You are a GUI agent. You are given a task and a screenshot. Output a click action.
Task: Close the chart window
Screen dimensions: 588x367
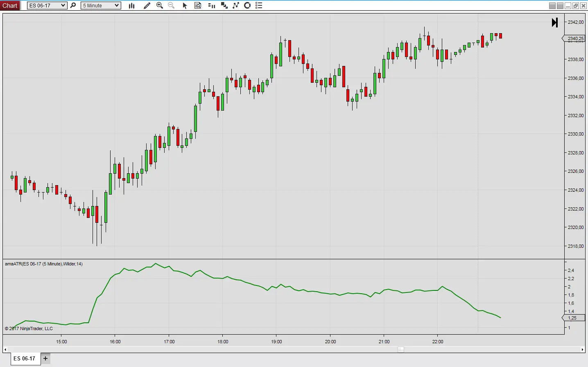coord(583,6)
